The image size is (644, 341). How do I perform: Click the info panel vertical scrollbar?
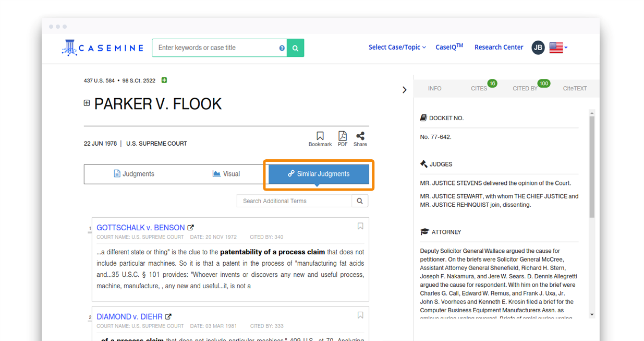pos(592,167)
